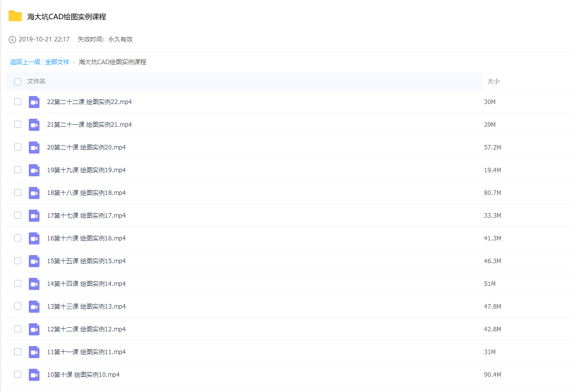Click the 57.2M size value
Viewport: 573px width, 392px height.
492,147
